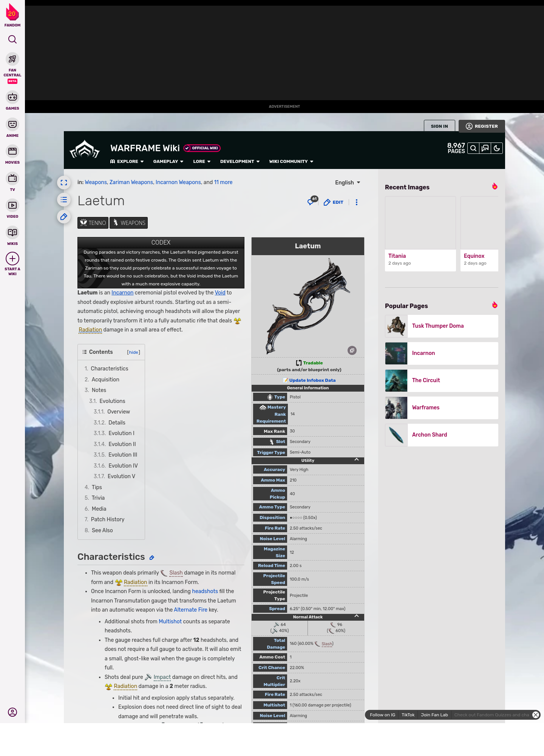Open Archon Shard popular page
544x756 pixels.
(442, 435)
